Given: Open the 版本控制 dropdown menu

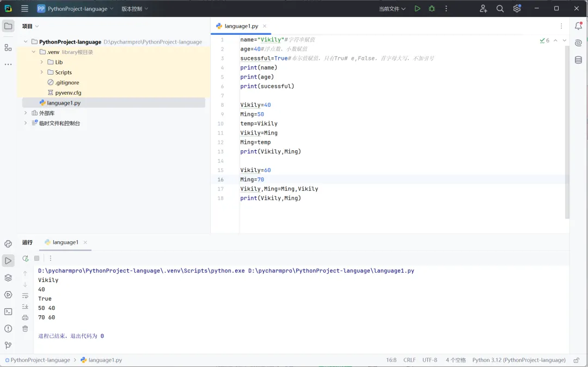Looking at the screenshot, I should click(134, 9).
